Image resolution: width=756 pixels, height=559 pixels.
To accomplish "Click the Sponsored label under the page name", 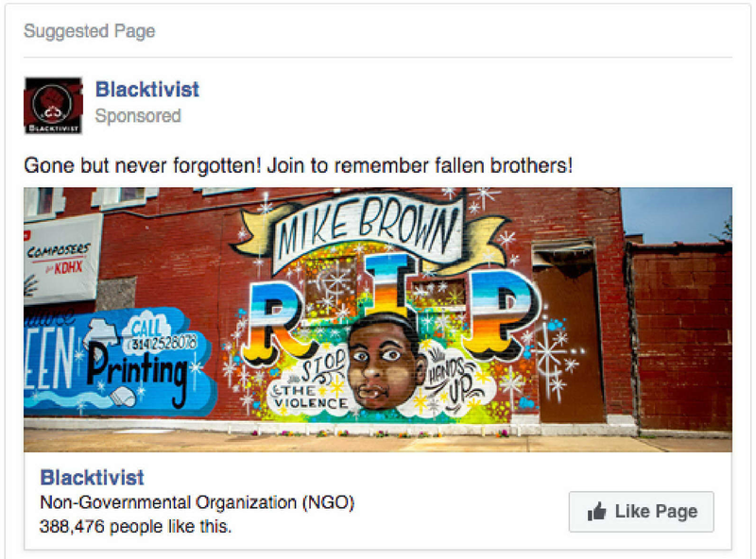I will (x=138, y=115).
